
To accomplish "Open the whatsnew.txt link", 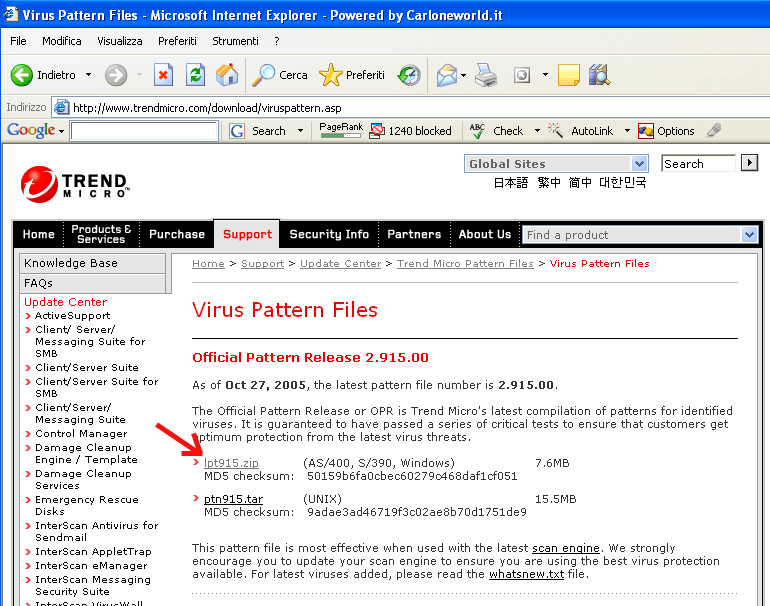I will [x=526, y=574].
